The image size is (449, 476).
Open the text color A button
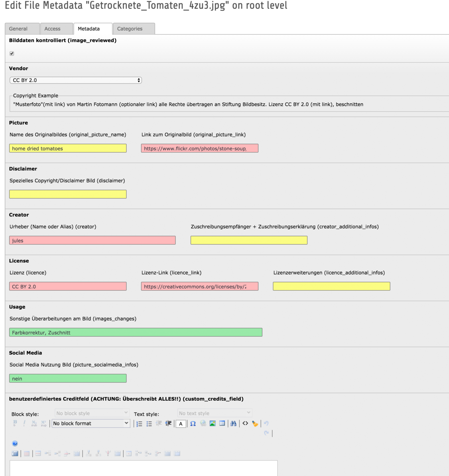181,423
